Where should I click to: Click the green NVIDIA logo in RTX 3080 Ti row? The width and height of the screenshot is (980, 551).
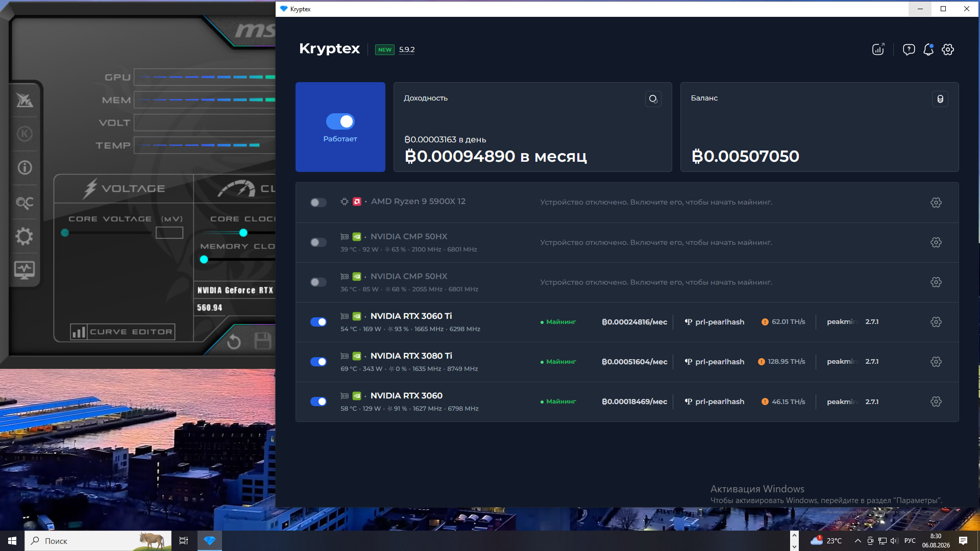tap(357, 356)
